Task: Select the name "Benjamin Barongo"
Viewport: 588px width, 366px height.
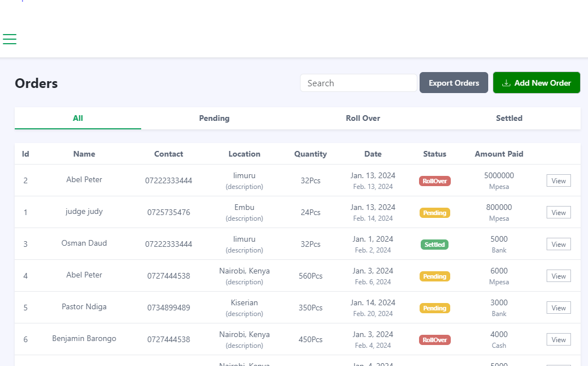Action: [x=84, y=338]
